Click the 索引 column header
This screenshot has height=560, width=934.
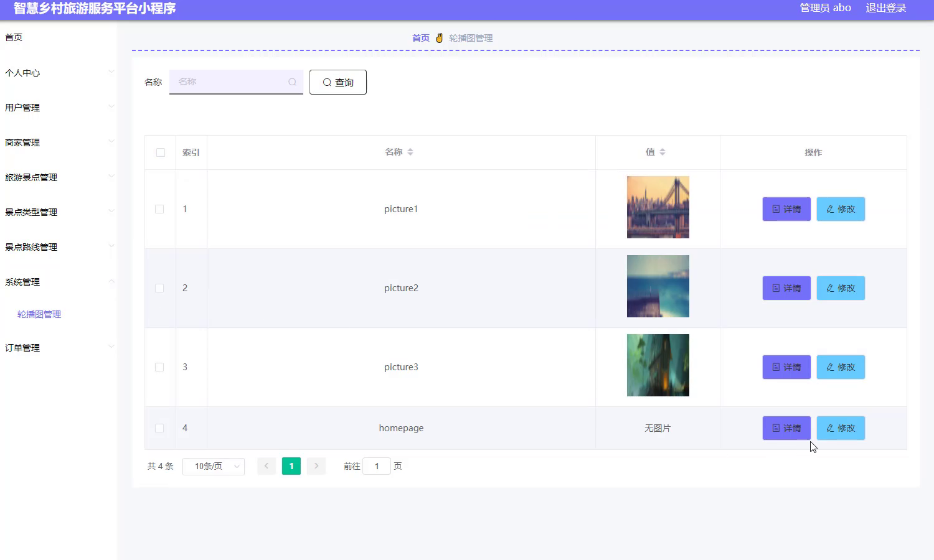click(x=191, y=152)
